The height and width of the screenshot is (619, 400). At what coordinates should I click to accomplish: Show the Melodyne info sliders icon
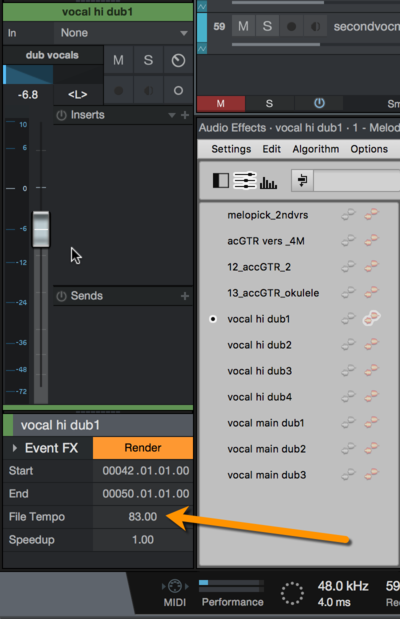(x=245, y=180)
